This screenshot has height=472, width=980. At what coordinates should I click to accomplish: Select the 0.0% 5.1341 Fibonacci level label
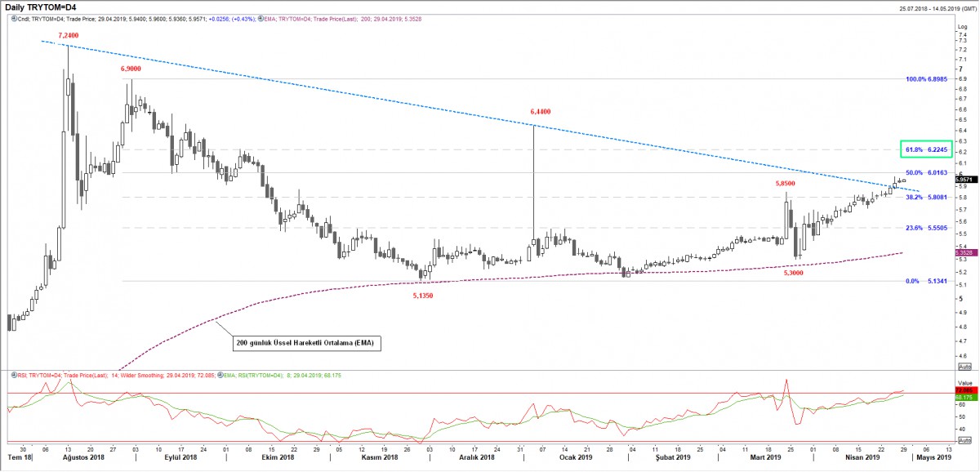tap(926, 281)
